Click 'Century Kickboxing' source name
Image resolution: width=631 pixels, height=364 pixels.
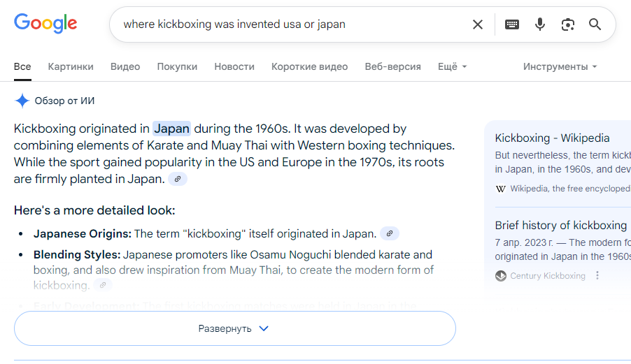548,276
